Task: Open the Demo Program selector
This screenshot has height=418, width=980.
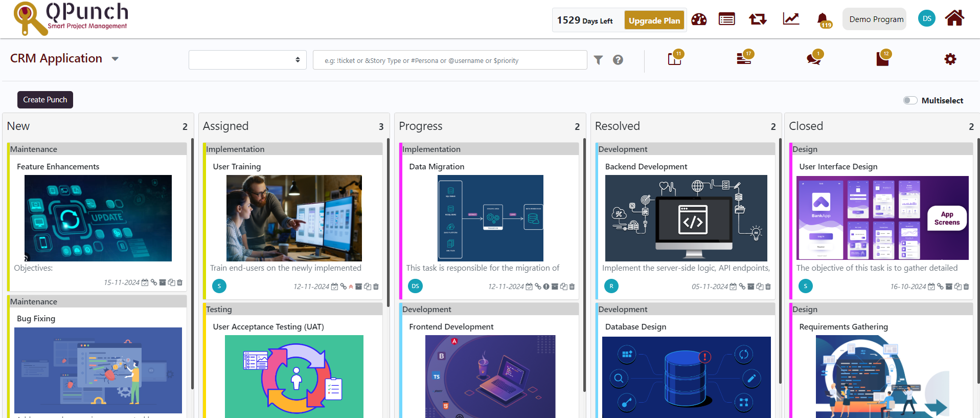Action: click(876, 19)
